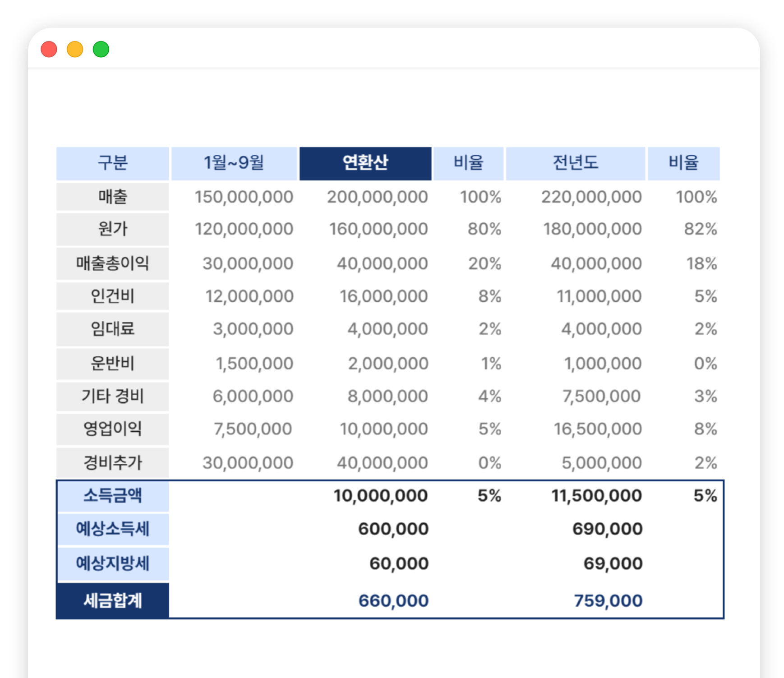The height and width of the screenshot is (678, 784).
Task: Click the 1월~9월 column header
Action: tap(234, 163)
